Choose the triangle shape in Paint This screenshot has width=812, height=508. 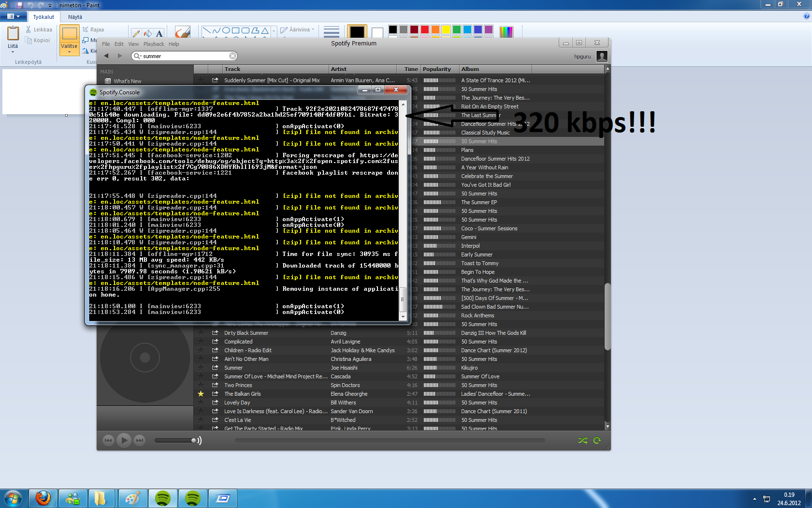click(264, 30)
